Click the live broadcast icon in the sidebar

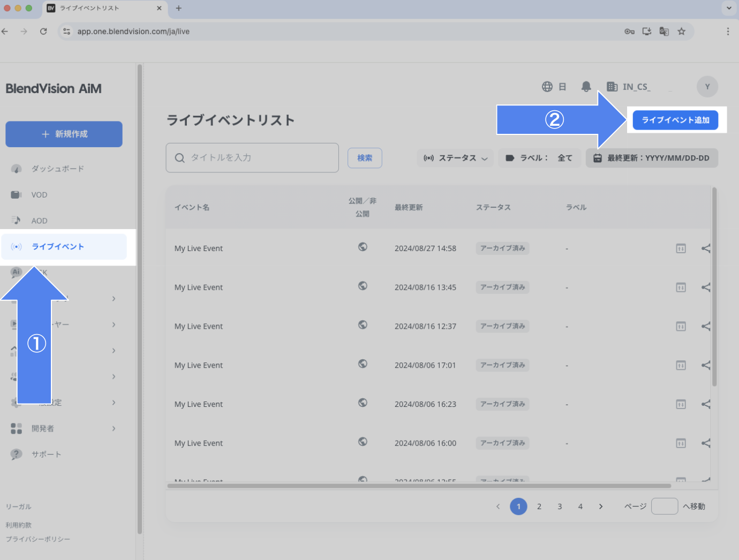click(x=17, y=247)
